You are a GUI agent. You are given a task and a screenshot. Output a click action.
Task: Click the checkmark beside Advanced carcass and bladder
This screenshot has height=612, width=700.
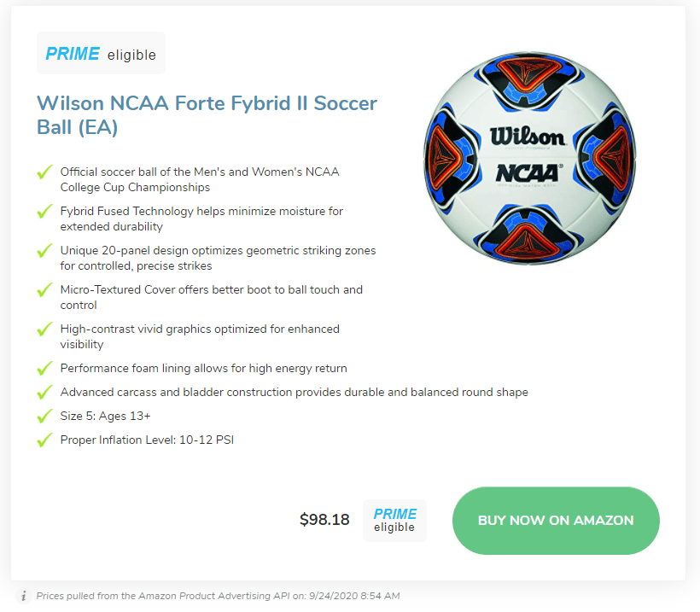point(44,392)
